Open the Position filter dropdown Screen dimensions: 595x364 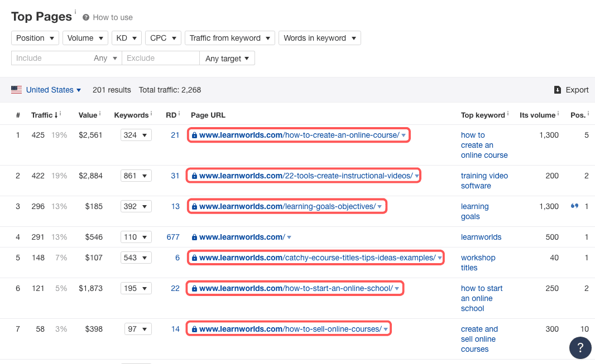[x=35, y=37]
